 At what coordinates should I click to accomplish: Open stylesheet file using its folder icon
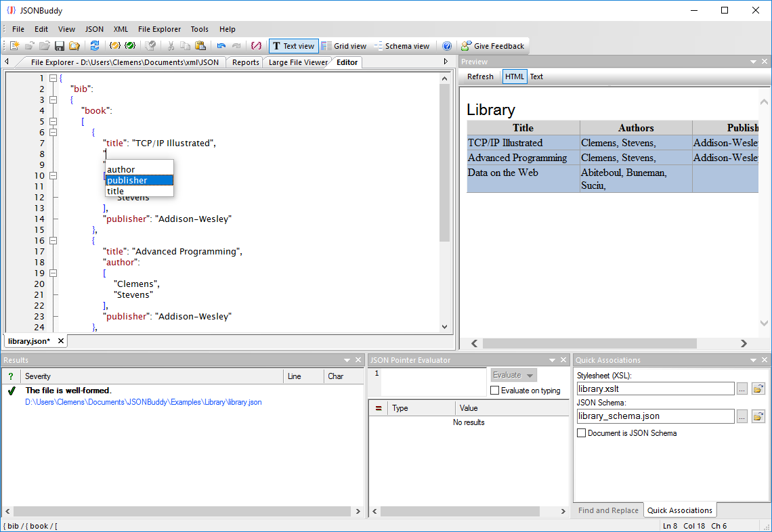758,389
